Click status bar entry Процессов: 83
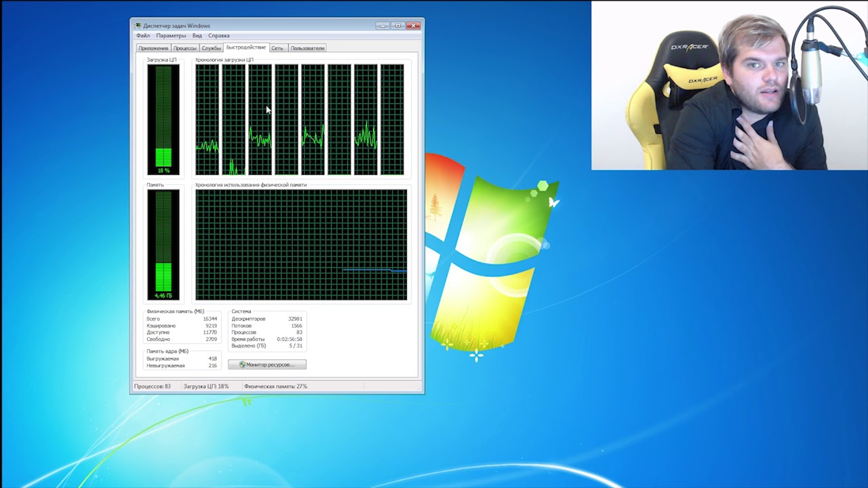The height and width of the screenshot is (488, 868). point(153,386)
